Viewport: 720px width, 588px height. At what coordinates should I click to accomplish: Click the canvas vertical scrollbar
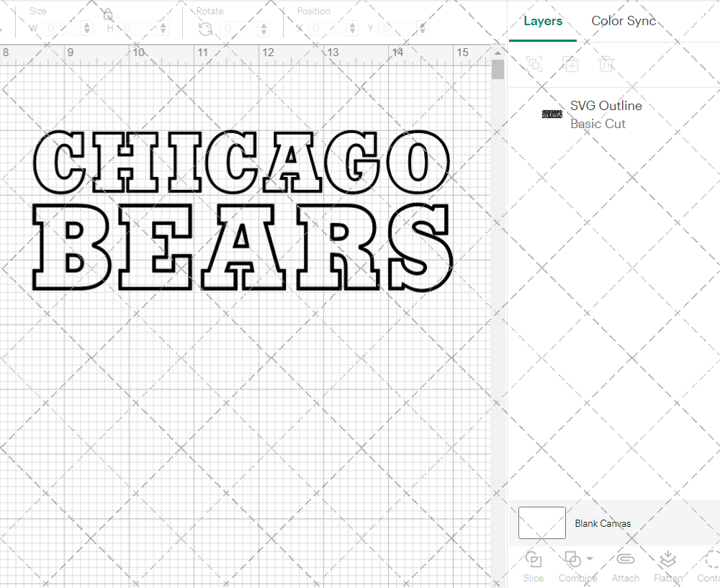[x=498, y=69]
